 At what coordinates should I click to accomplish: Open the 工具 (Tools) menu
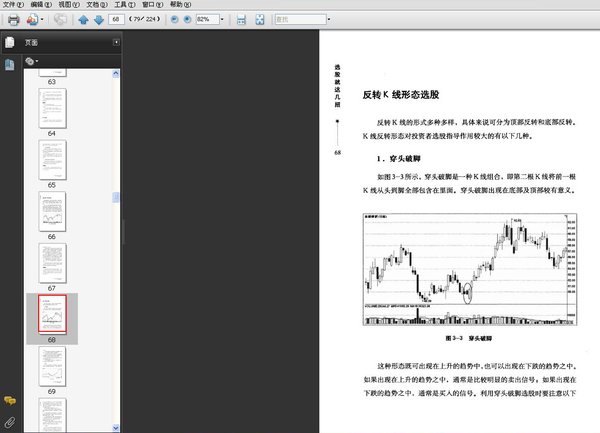click(125, 5)
